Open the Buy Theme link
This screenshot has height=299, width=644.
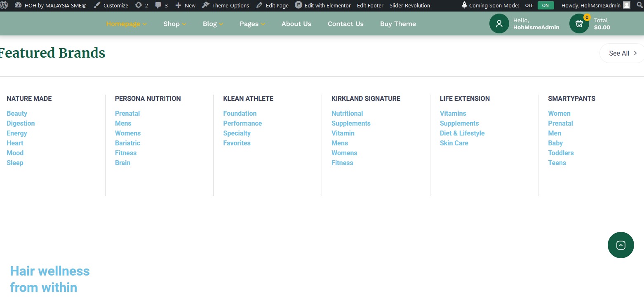(398, 23)
